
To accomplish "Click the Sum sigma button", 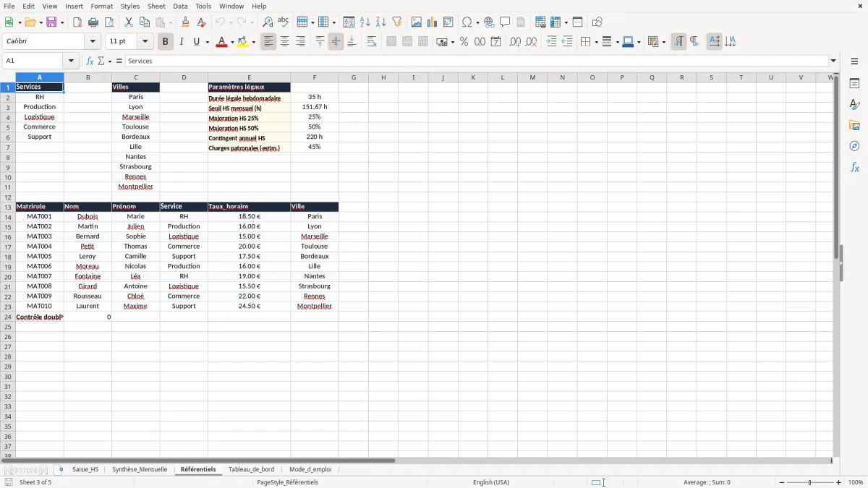I will coord(101,61).
